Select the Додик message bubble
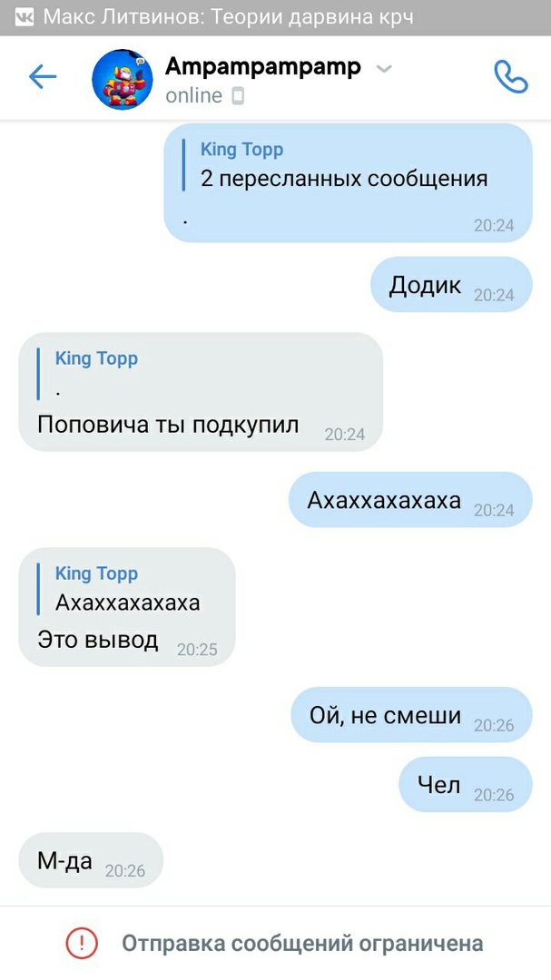This screenshot has height=980, width=551. click(451, 284)
